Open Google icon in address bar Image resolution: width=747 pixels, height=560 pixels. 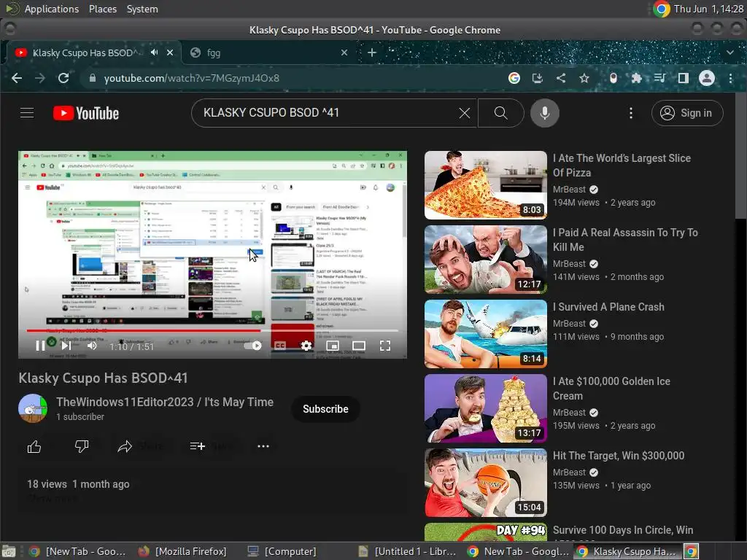tap(514, 78)
